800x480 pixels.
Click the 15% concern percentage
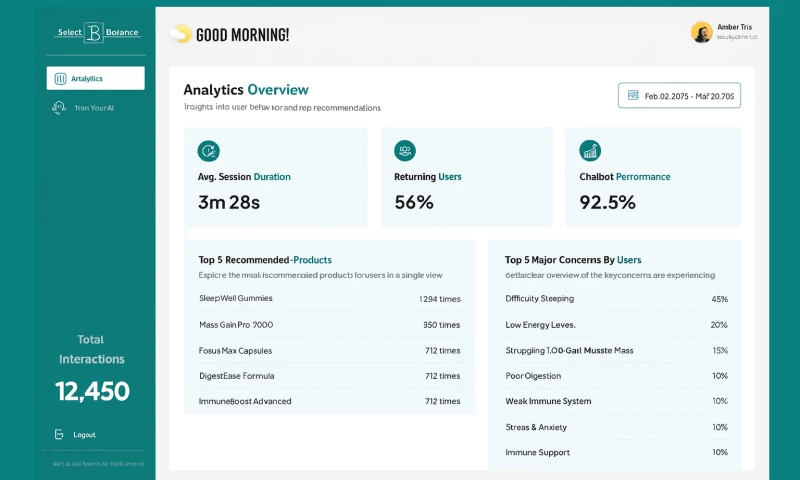pyautogui.click(x=720, y=350)
